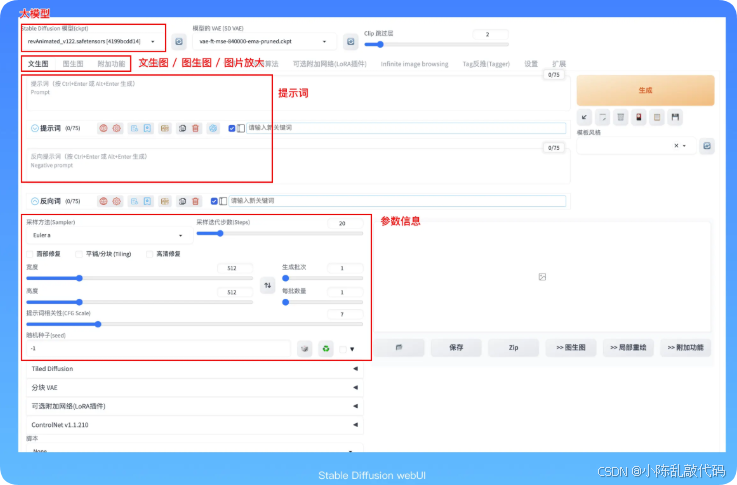Enable the 面部修复 face restoration checkbox
This screenshot has height=485, width=737.
click(30, 254)
